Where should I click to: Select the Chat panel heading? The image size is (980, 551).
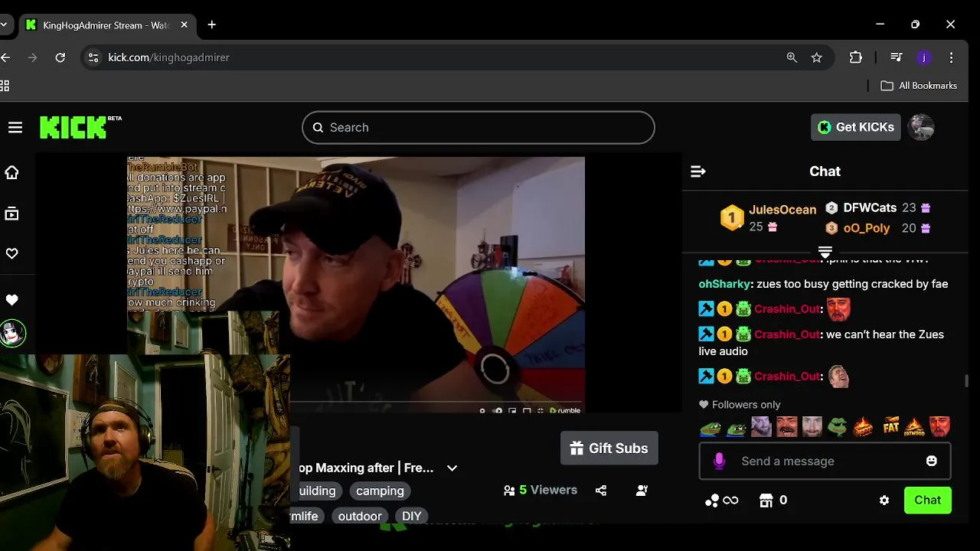tap(825, 171)
